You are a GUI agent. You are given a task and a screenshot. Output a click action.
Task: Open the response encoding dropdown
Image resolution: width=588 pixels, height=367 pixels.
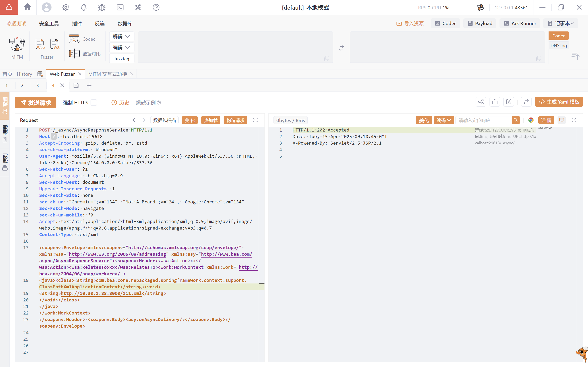[444, 120]
